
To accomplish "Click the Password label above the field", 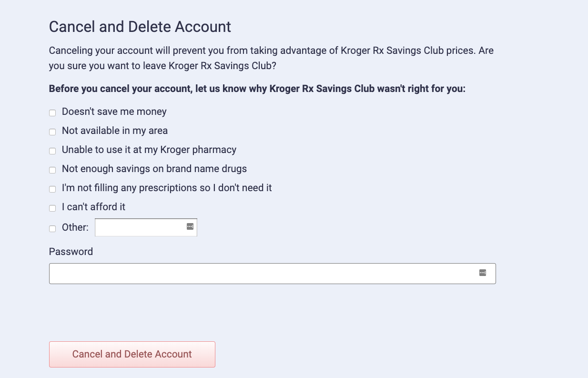I will (x=71, y=251).
